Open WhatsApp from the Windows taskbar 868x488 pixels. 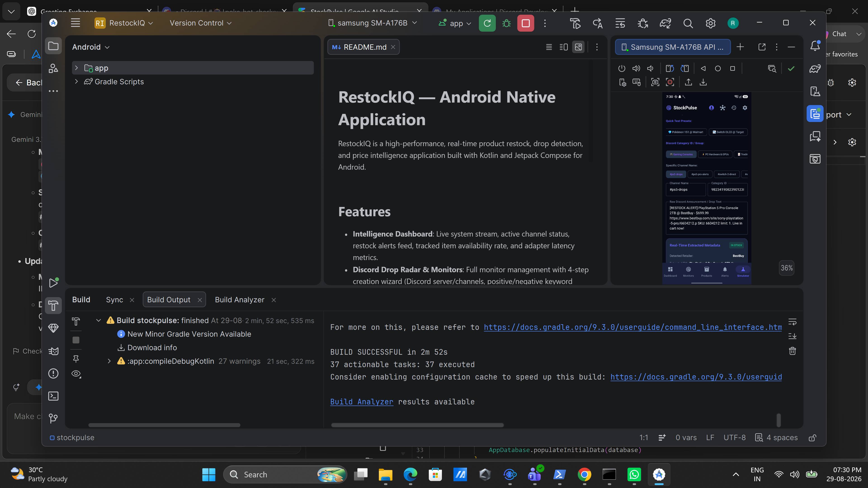(634, 474)
